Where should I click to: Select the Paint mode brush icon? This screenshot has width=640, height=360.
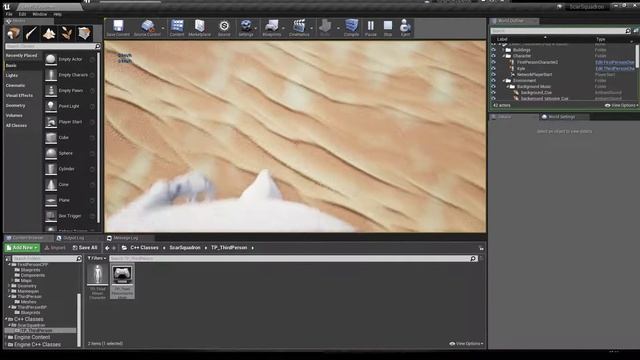(31, 33)
